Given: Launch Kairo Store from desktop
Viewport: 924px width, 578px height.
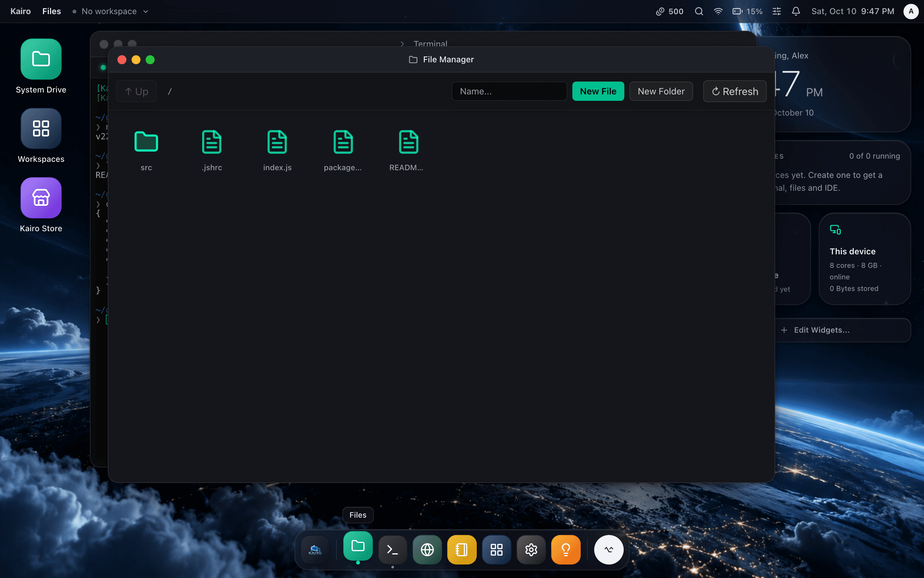Looking at the screenshot, I should point(41,205).
